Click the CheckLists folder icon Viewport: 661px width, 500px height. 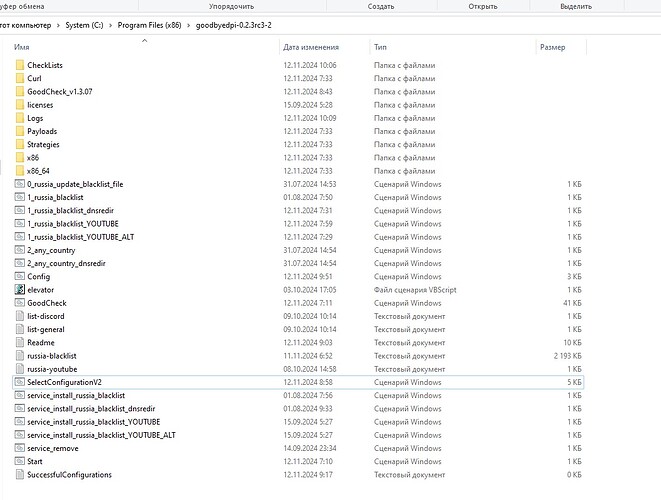point(19,65)
